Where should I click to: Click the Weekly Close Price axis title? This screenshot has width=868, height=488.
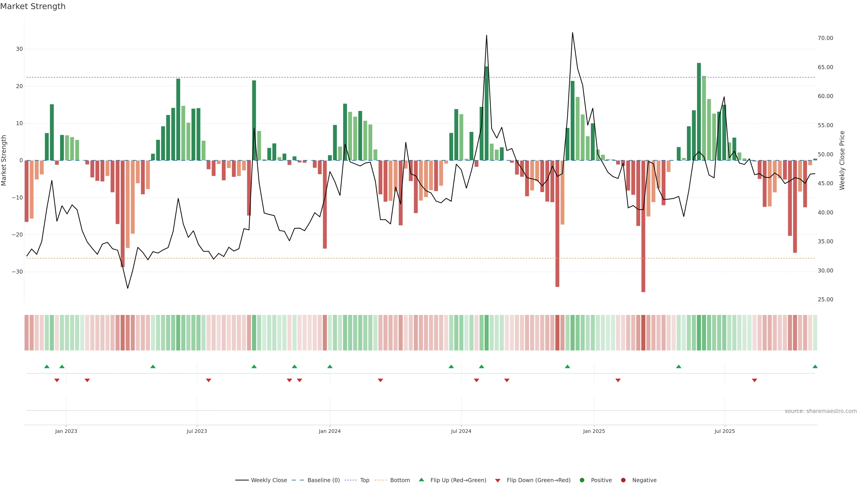coord(842,160)
